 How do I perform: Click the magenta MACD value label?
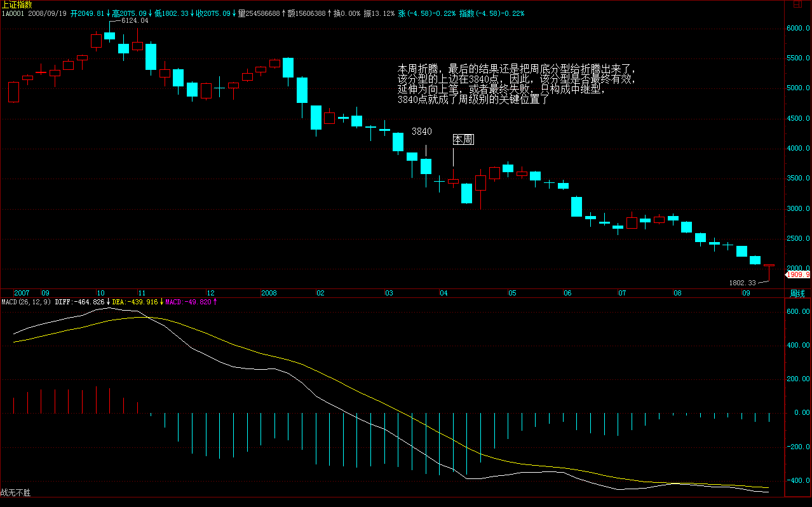coord(189,302)
